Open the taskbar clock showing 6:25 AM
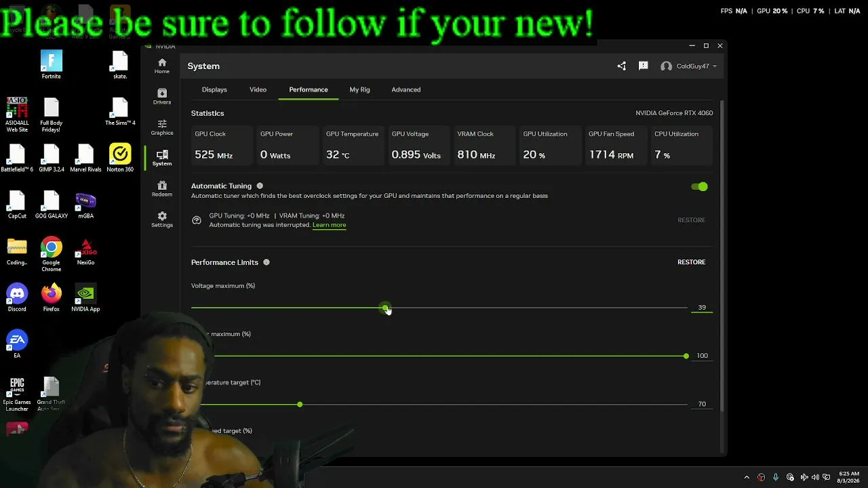This screenshot has width=868, height=488. tap(849, 477)
